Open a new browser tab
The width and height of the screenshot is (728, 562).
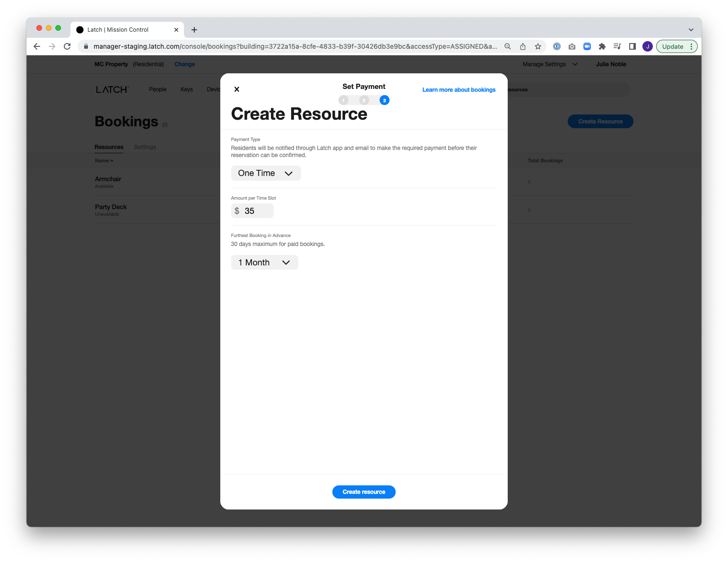[194, 30]
